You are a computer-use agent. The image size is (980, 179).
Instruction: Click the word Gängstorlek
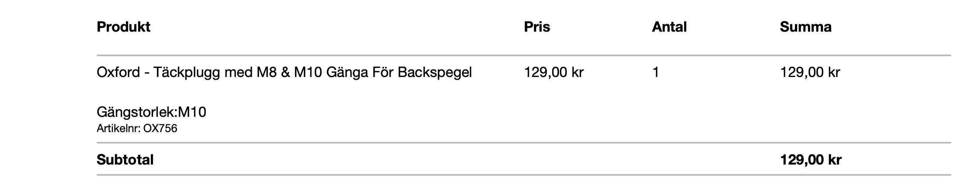135,113
